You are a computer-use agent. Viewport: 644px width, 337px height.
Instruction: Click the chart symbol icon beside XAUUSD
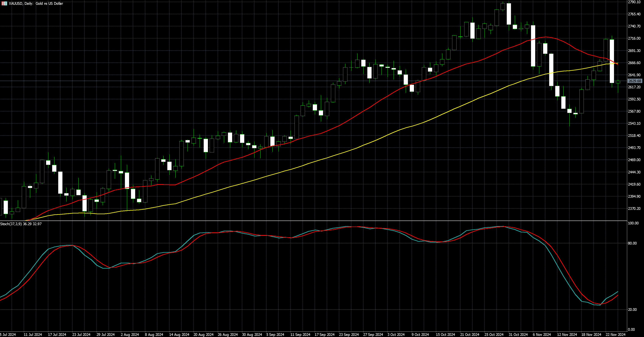tap(4, 3)
